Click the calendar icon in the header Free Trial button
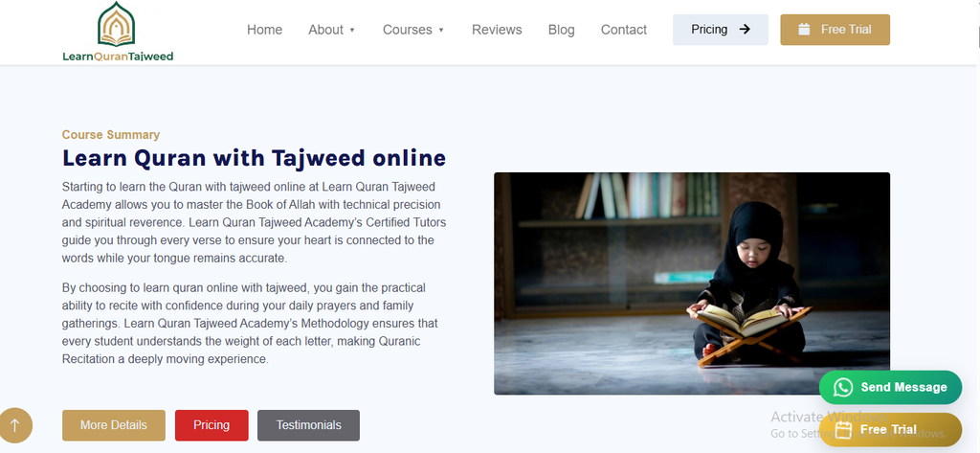Image resolution: width=980 pixels, height=453 pixels. point(804,30)
